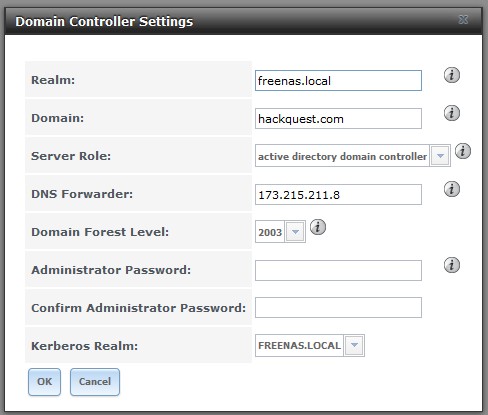This screenshot has height=415, width=488.
Task: Select the 'active directory domain controller' combo box
Action: click(353, 156)
